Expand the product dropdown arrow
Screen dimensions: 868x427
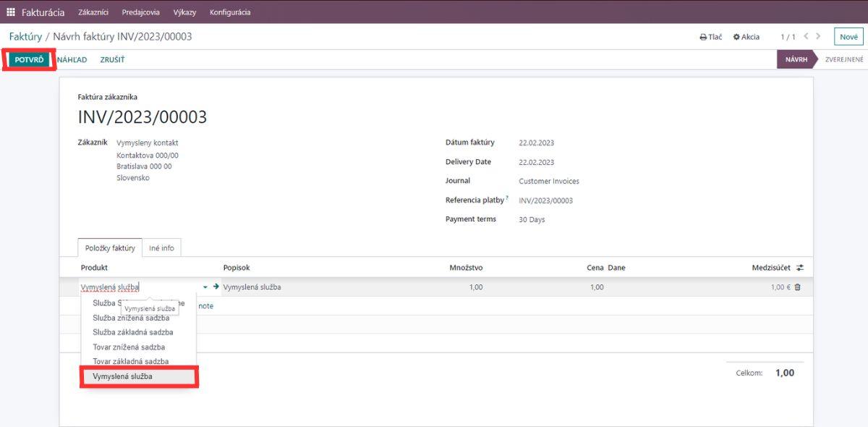205,287
